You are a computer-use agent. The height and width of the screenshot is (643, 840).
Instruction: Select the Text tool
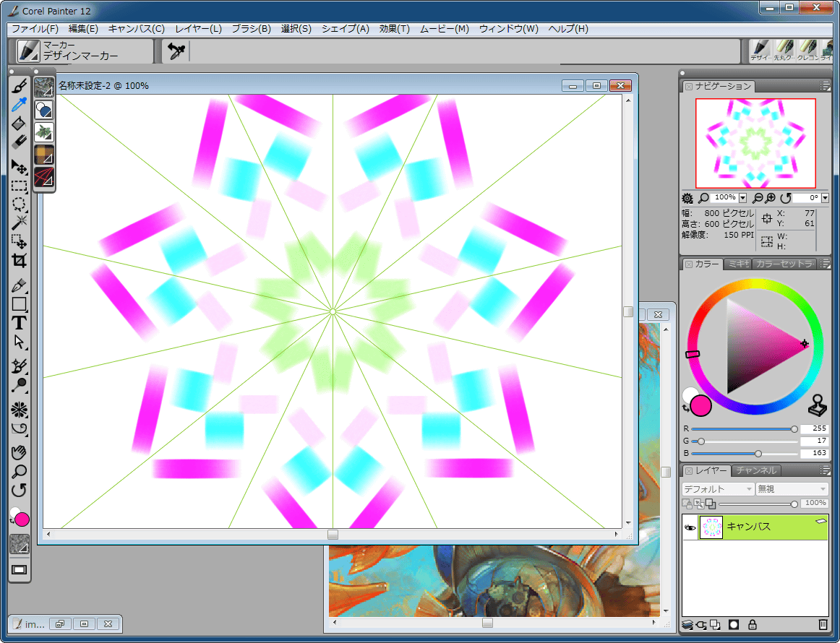(x=19, y=323)
